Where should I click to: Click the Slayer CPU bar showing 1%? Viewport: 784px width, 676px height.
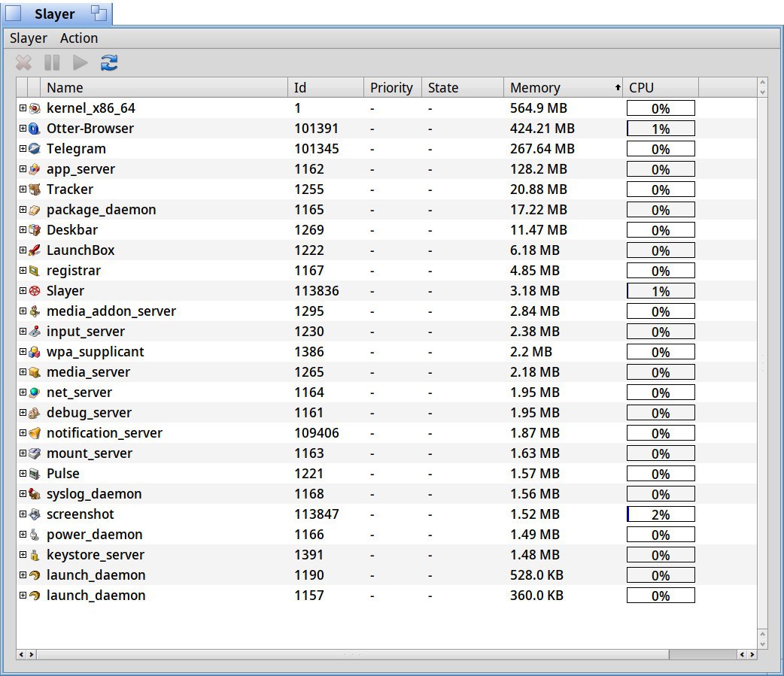coord(661,291)
